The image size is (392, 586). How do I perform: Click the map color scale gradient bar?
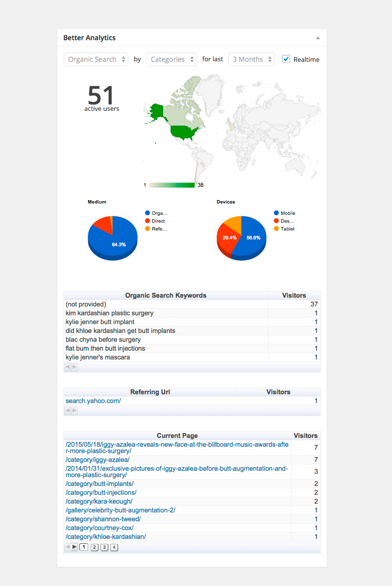point(171,185)
